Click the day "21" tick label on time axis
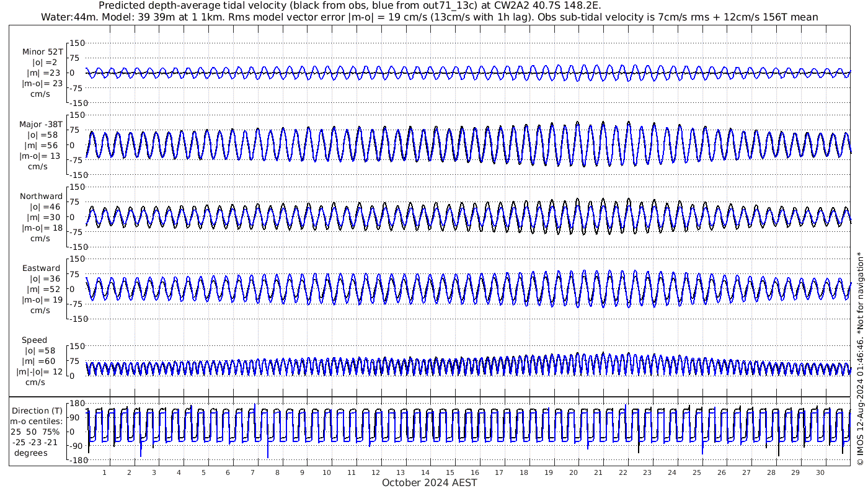This screenshot has width=868, height=496. click(x=598, y=472)
